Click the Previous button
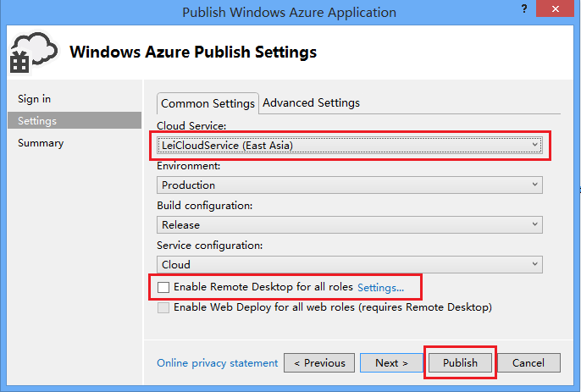Viewport: 581px width, 392px height. point(319,362)
